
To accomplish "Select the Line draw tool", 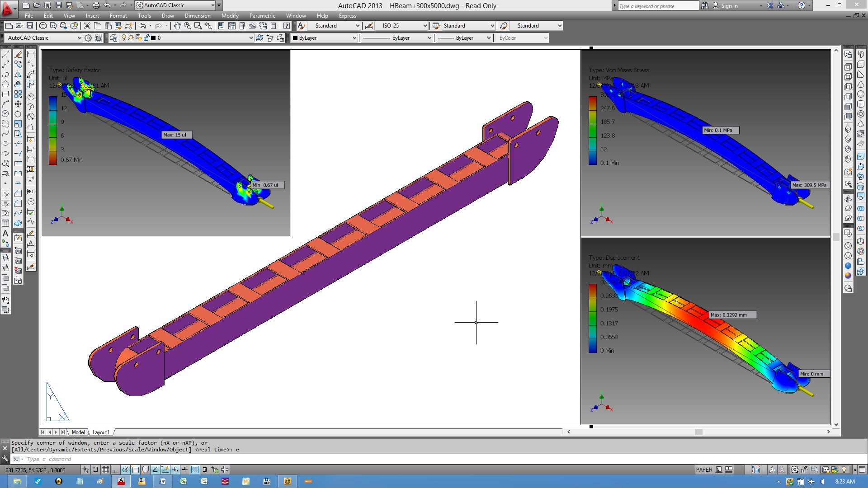I will 5,55.
